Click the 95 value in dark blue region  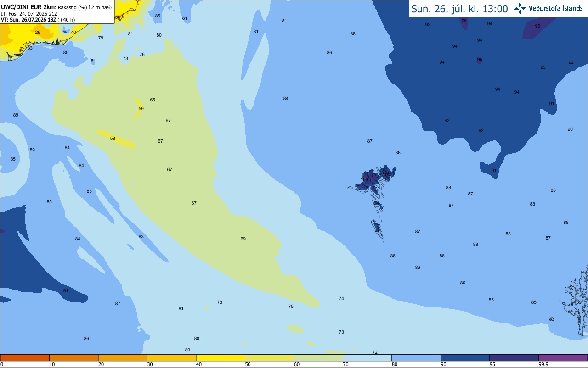click(x=480, y=60)
